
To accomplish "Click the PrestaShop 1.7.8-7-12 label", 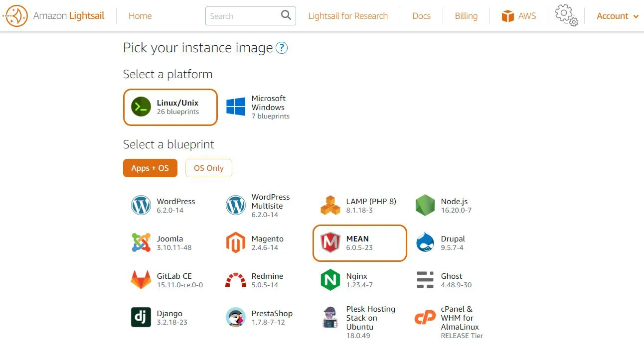I will [x=272, y=318].
